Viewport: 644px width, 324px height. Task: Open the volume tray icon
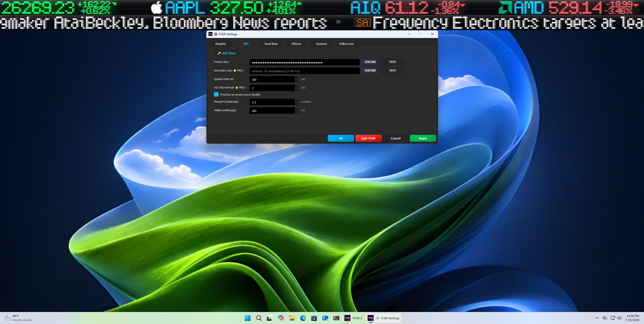[x=619, y=318]
